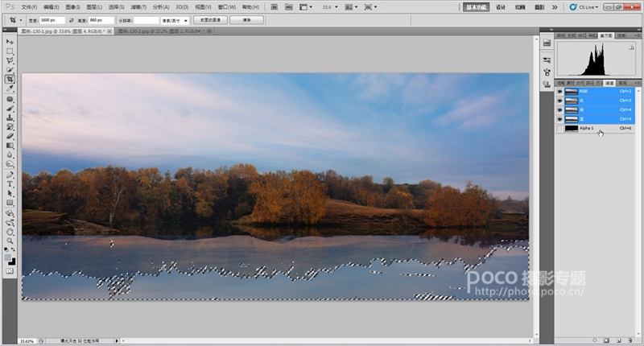The width and height of the screenshot is (644, 346).
Task: Select the 3D Camera Rotate tool
Action: pyautogui.click(x=10, y=223)
